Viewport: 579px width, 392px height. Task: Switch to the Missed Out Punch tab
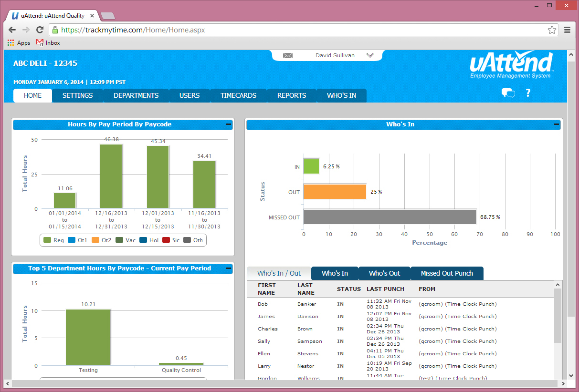447,273
